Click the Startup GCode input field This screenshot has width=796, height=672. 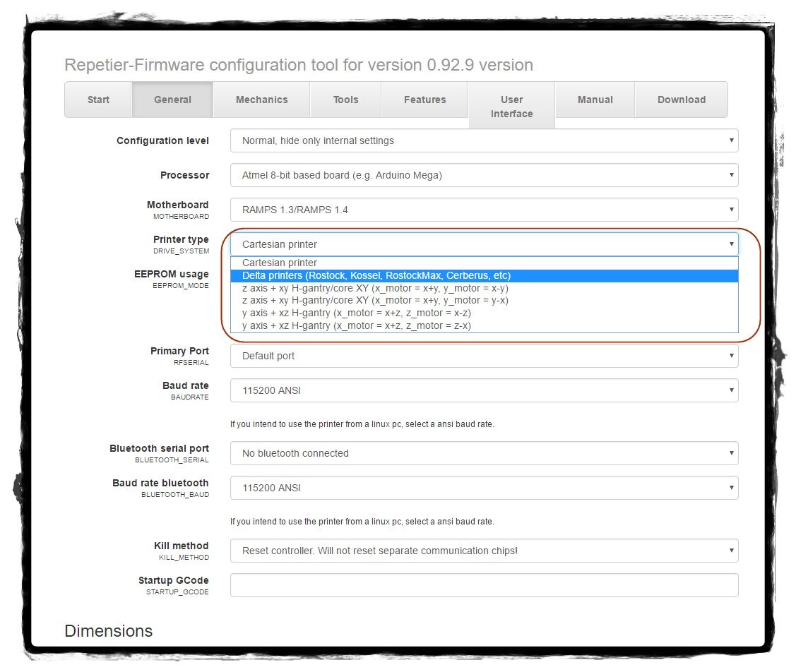click(x=485, y=584)
